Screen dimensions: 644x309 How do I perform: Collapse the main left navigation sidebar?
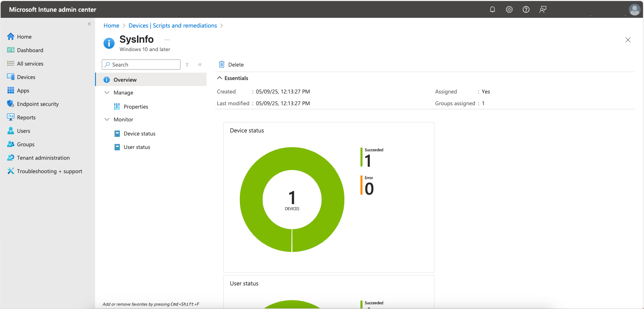89,24
